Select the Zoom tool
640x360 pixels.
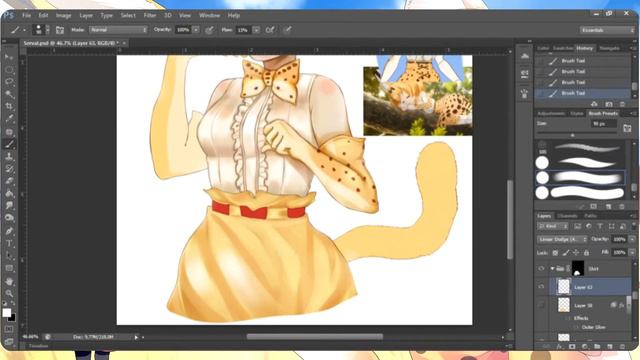(x=9, y=293)
